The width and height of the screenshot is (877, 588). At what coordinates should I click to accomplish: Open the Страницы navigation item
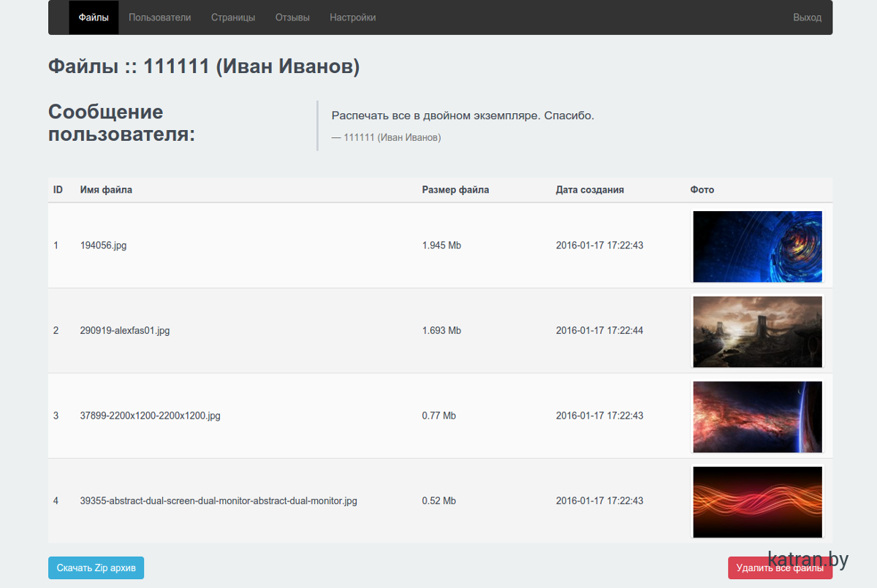pos(233,18)
